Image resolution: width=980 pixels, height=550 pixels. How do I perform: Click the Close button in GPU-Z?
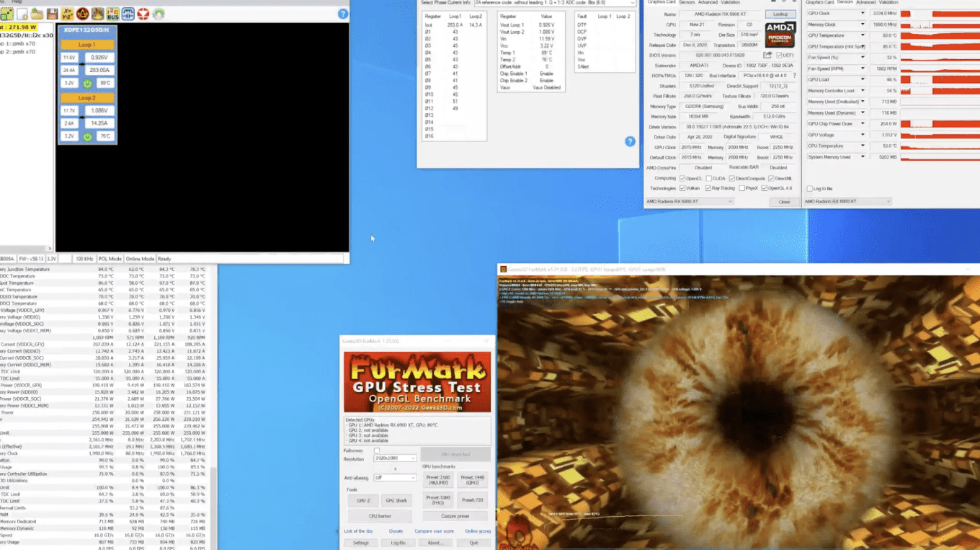tap(784, 202)
